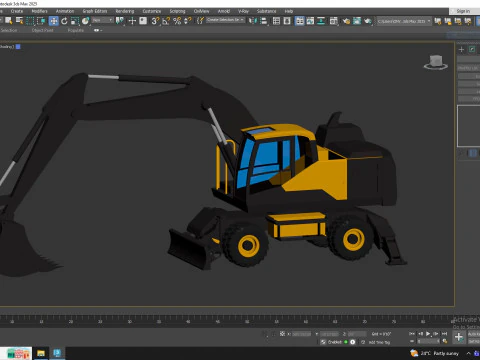Viewport: 480px width, 360px height.
Task: Toggle the Layer Explorer icon
Action: (x=287, y=21)
